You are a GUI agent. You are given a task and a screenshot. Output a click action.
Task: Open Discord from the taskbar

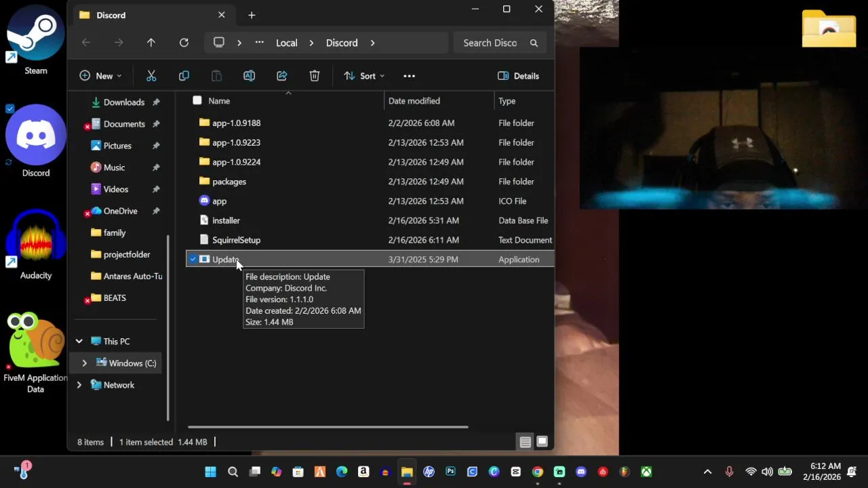point(581,472)
